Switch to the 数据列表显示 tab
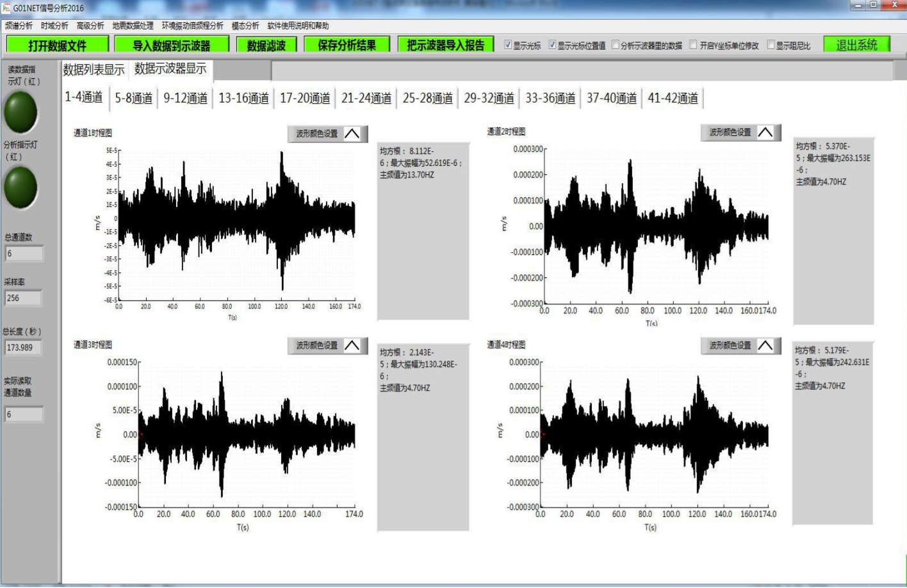907x588 pixels. 94,70
